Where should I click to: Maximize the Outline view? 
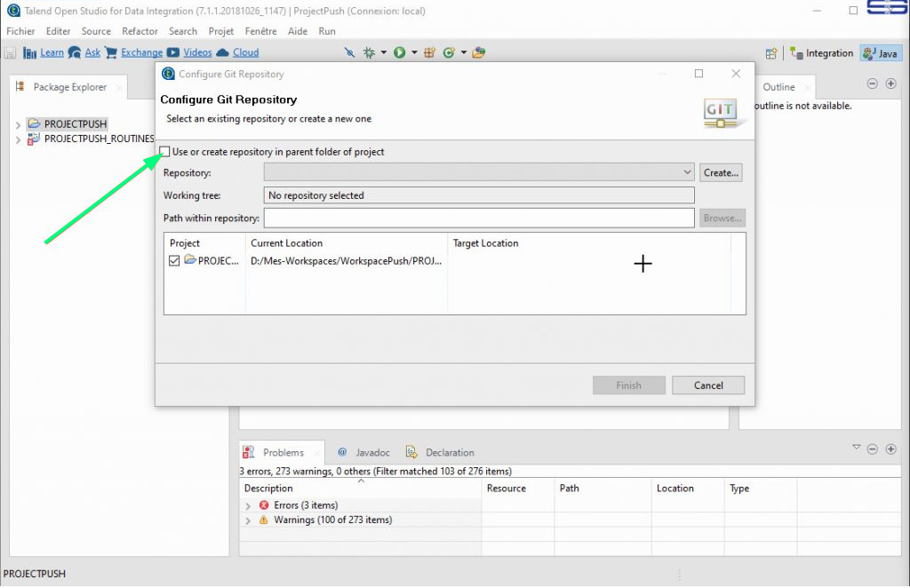[890, 83]
